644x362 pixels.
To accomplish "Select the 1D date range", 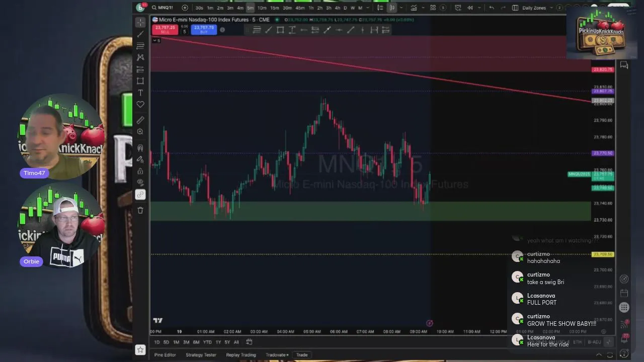I will click(157, 342).
